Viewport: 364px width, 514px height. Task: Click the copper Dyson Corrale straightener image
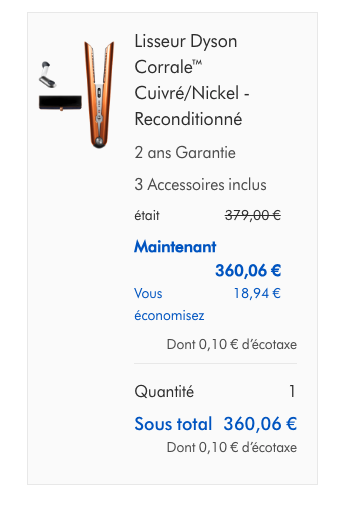click(x=99, y=95)
